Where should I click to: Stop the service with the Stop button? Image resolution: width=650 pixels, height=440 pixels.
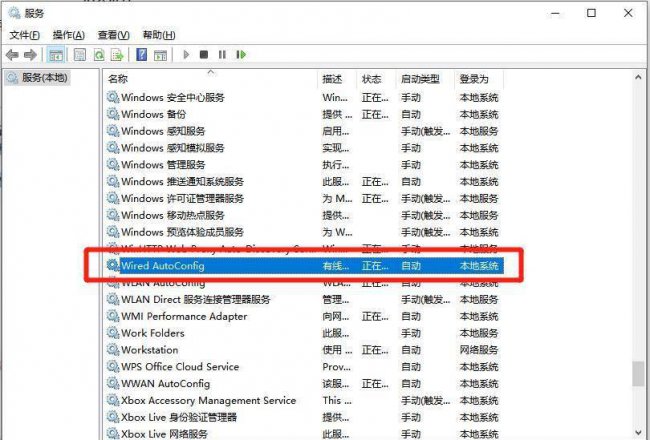(204, 54)
